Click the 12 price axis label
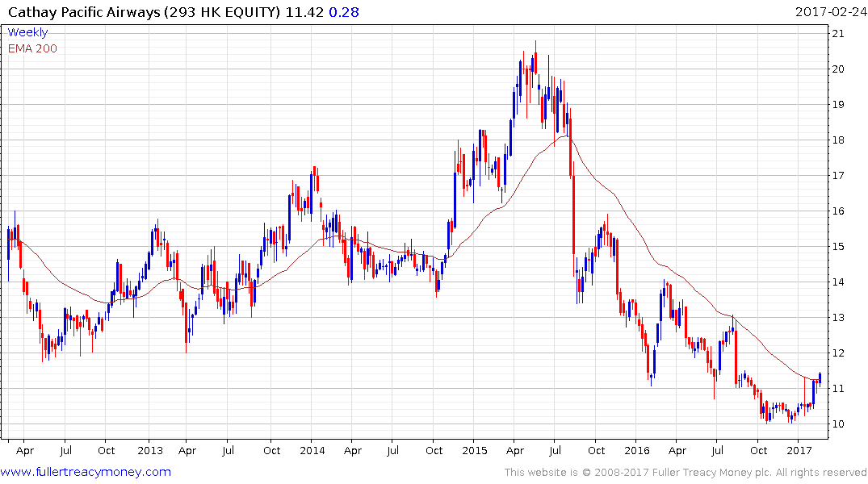 [x=838, y=353]
